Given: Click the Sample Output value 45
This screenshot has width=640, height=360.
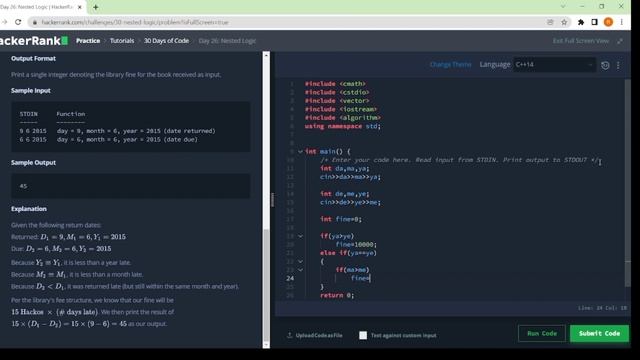Looking at the screenshot, I should pyautogui.click(x=23, y=186).
